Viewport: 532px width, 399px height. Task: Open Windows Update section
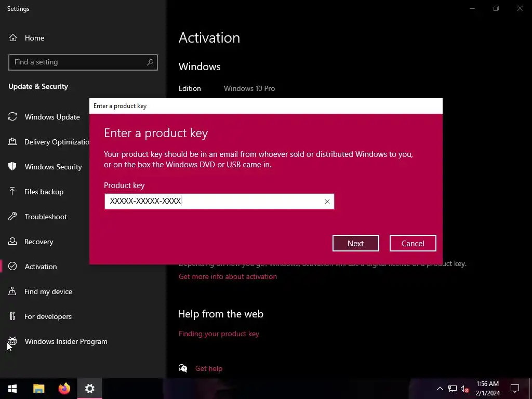(x=52, y=117)
